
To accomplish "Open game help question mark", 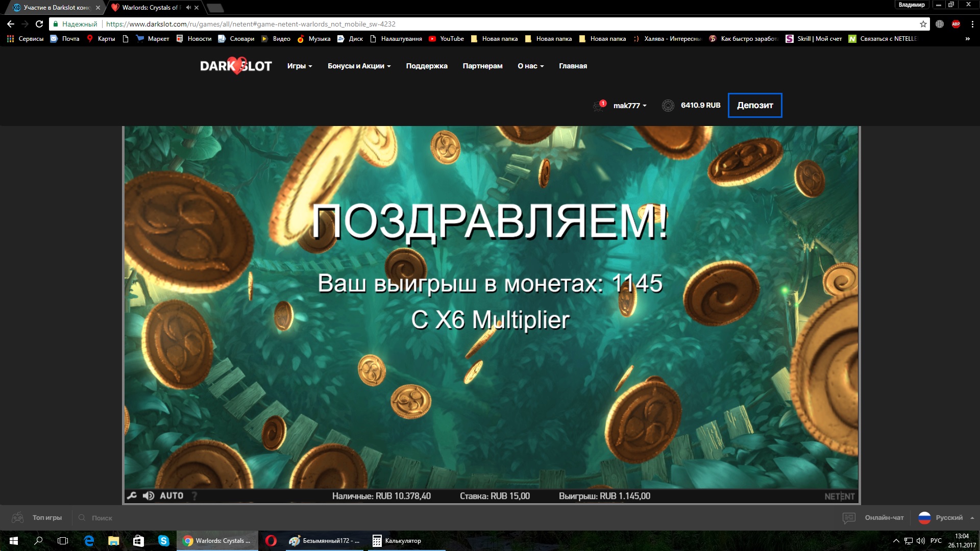I will (x=194, y=495).
